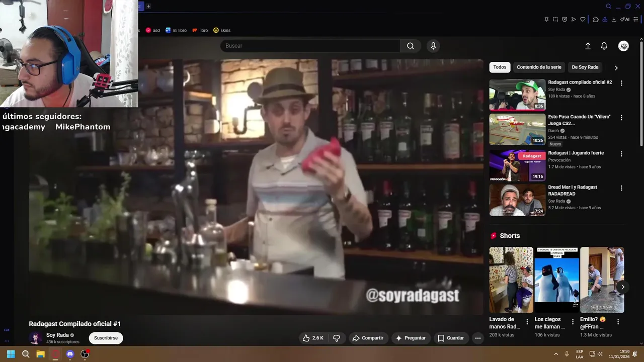Click the Soy Rada channel avatar
The image size is (644, 362).
coord(36,338)
